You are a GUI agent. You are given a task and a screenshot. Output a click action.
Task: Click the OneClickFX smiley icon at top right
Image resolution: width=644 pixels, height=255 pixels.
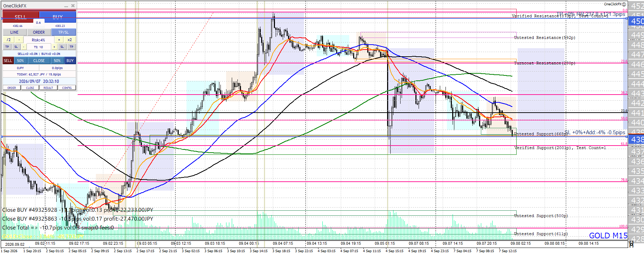pyautogui.click(x=624, y=4)
